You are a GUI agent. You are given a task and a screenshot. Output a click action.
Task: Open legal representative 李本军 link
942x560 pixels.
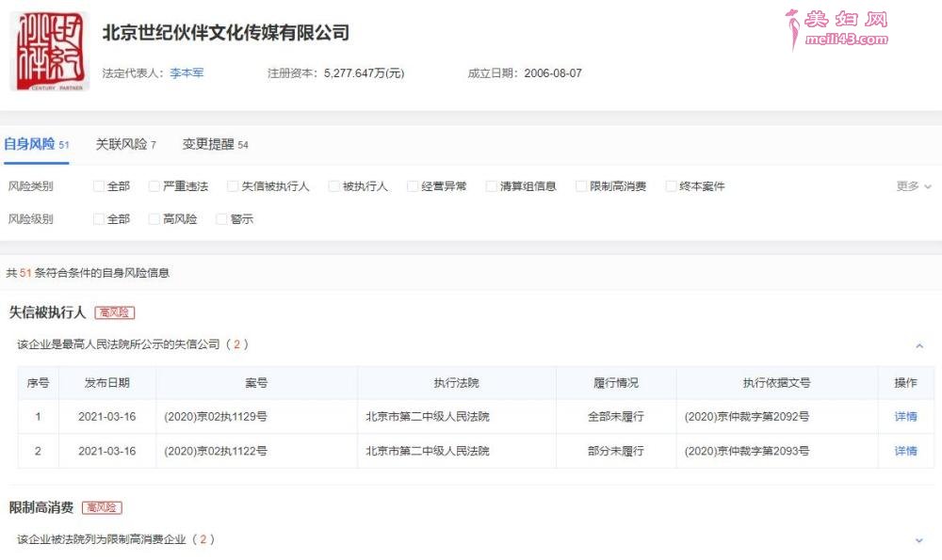coord(187,73)
